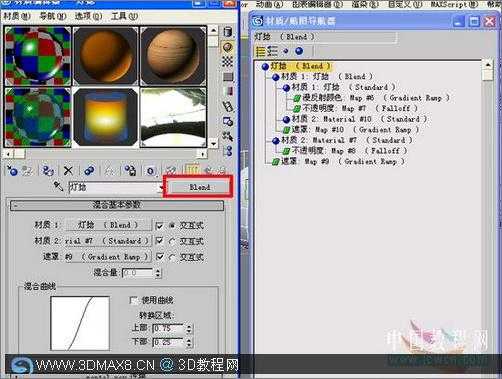Click the material name field 灯笼
Viewport: 502px width, 379px height.
[x=113, y=188]
